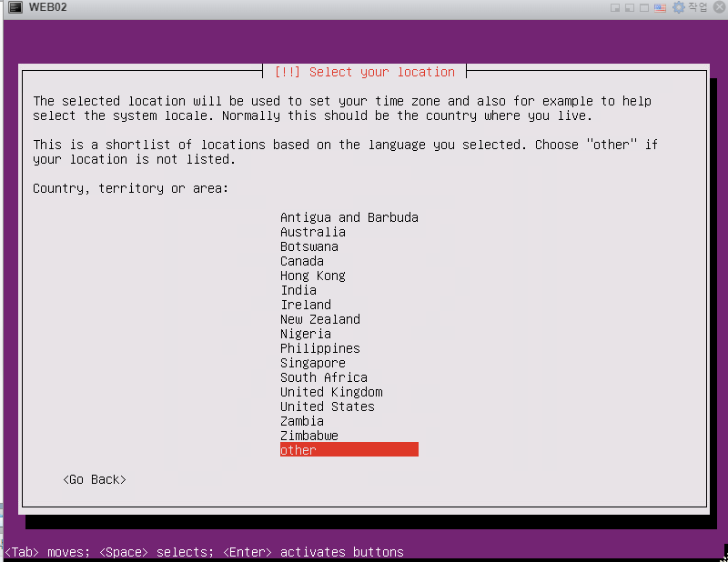Select Ireland in the country list

point(349,305)
